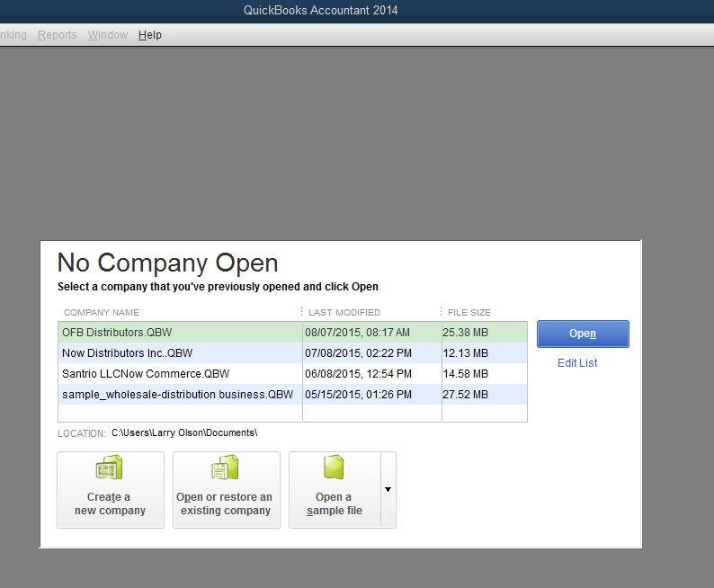The height and width of the screenshot is (588, 714).
Task: Click the Create a new company icon
Action: 109,468
